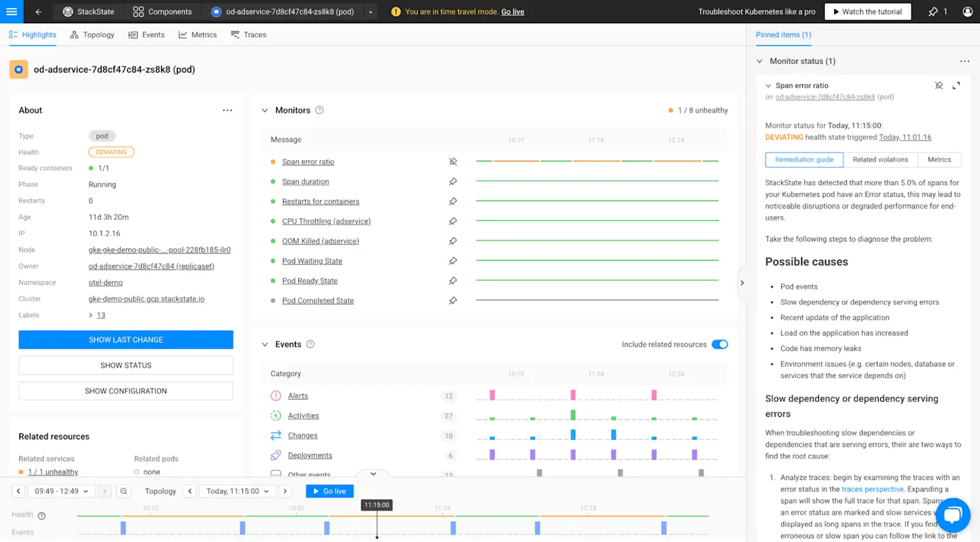Open the chat support bubble
The width and height of the screenshot is (980, 542).
[x=953, y=515]
